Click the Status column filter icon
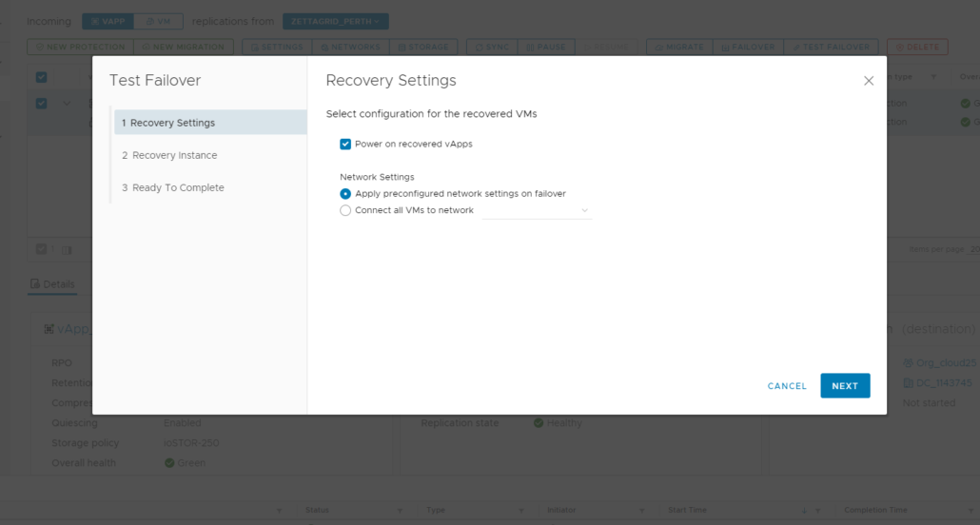 click(x=400, y=511)
